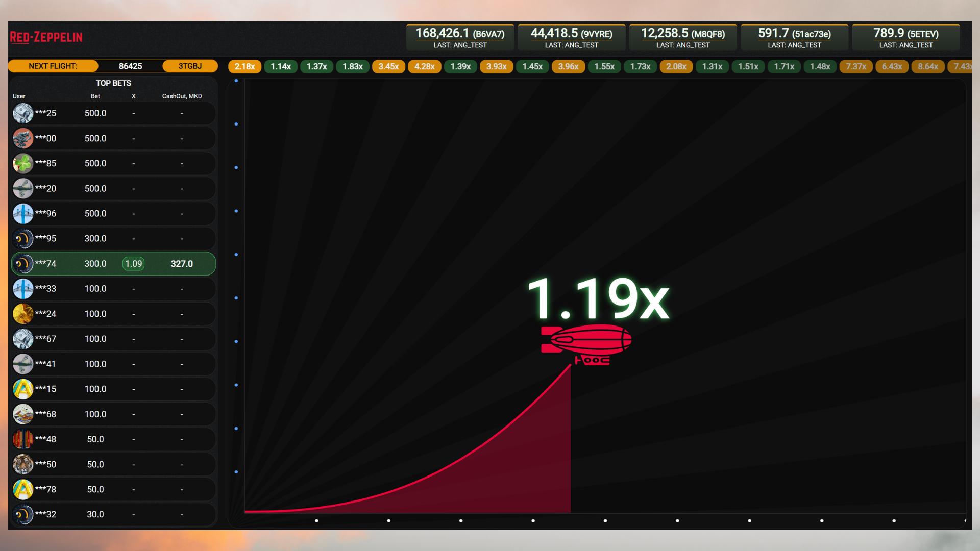Click the airplane avatar of user ***20
The height and width of the screenshot is (551, 980).
(x=23, y=188)
